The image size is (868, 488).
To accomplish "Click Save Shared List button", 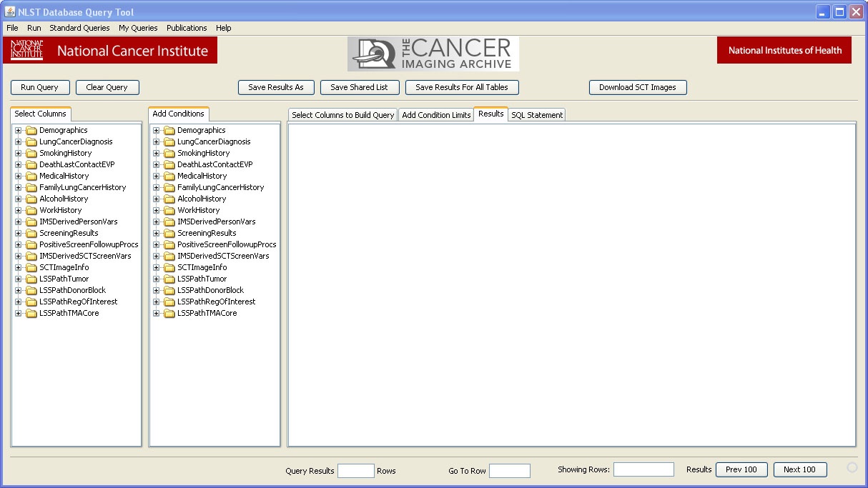I will pyautogui.click(x=359, y=87).
